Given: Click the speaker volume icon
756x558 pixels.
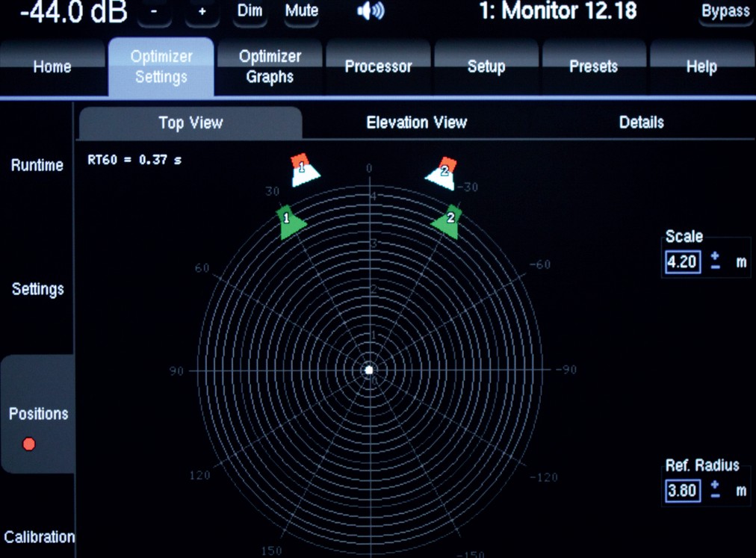Looking at the screenshot, I should tap(371, 11).
